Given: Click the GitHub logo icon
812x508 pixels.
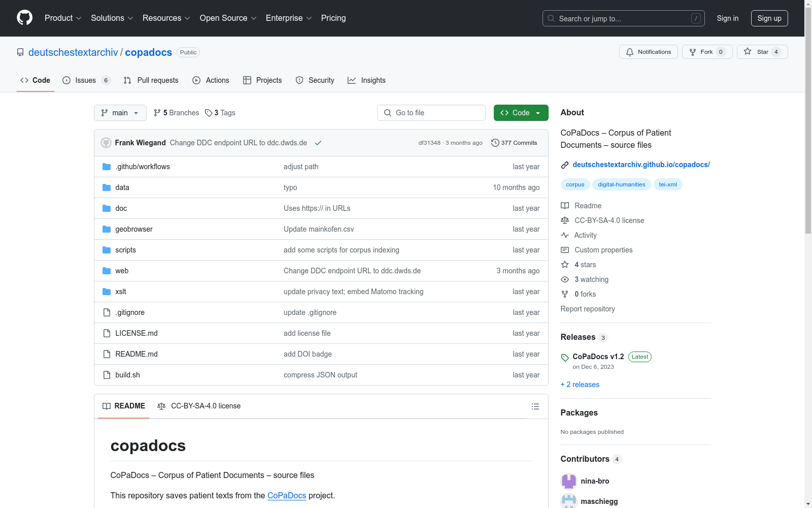Looking at the screenshot, I should [24, 18].
